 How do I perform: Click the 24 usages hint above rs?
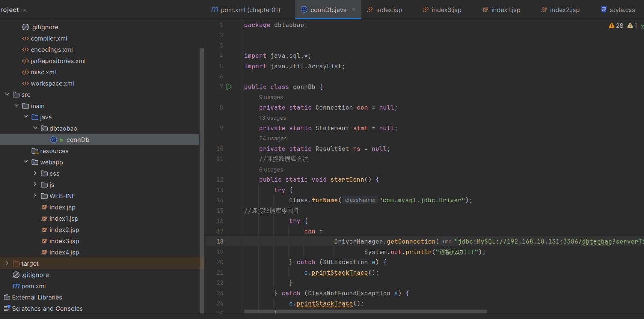pyautogui.click(x=273, y=138)
